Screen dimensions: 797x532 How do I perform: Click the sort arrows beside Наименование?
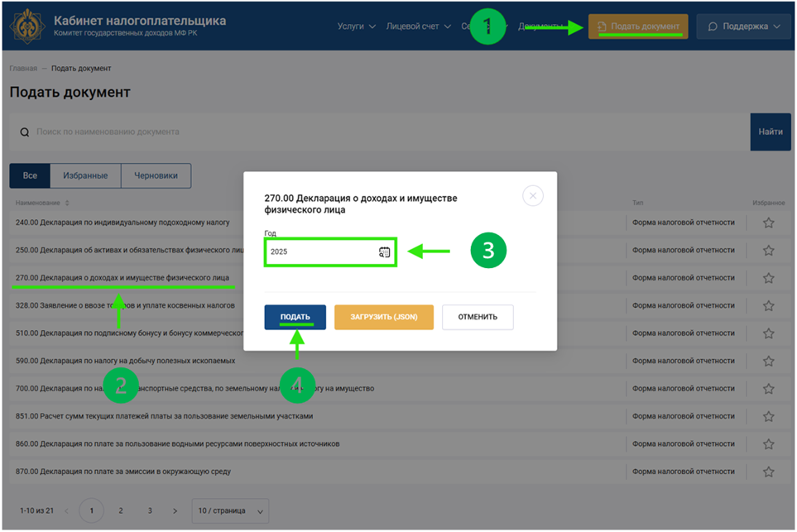click(67, 203)
